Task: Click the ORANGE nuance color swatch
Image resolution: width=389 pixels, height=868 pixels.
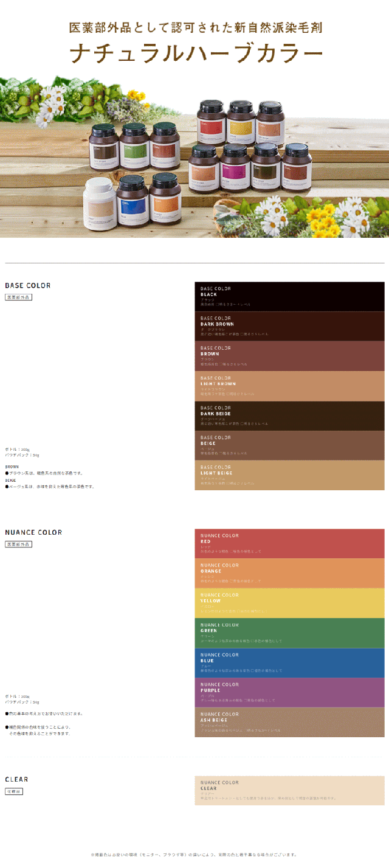Action: (x=289, y=573)
